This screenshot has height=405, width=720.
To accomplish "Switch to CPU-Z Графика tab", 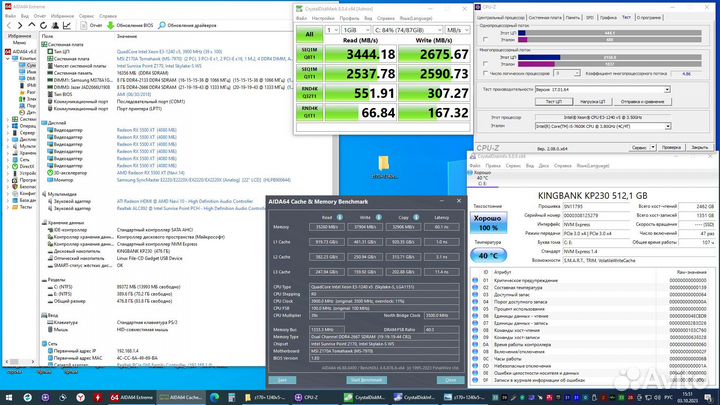I will coord(608,17).
